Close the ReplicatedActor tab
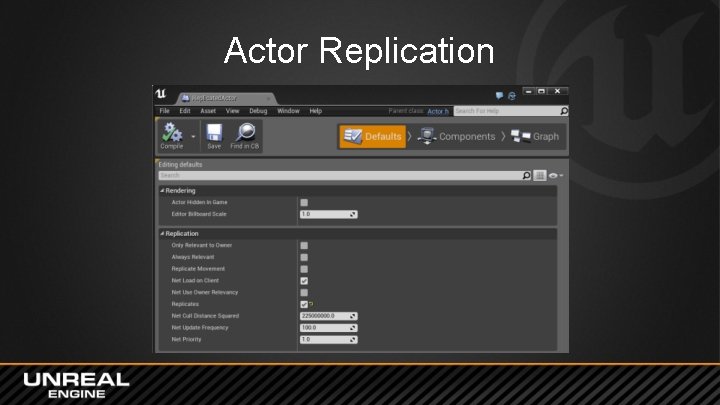 [x=269, y=98]
